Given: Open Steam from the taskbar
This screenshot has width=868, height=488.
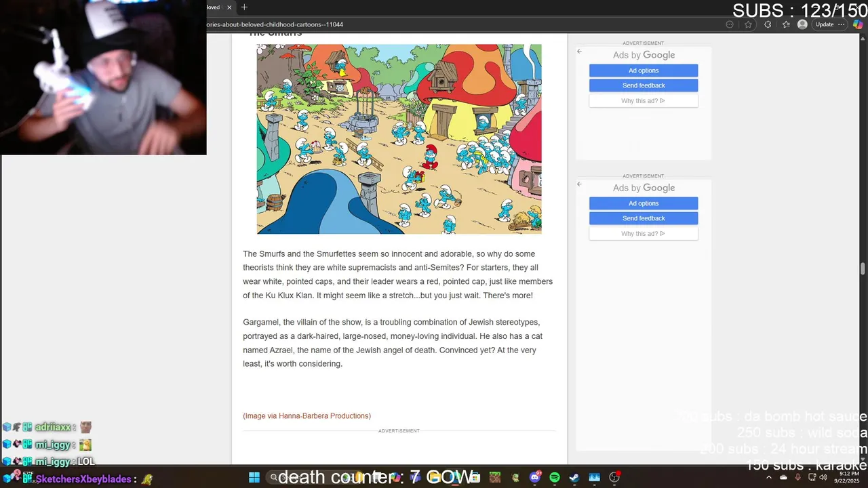Looking at the screenshot, I should pyautogui.click(x=574, y=477).
